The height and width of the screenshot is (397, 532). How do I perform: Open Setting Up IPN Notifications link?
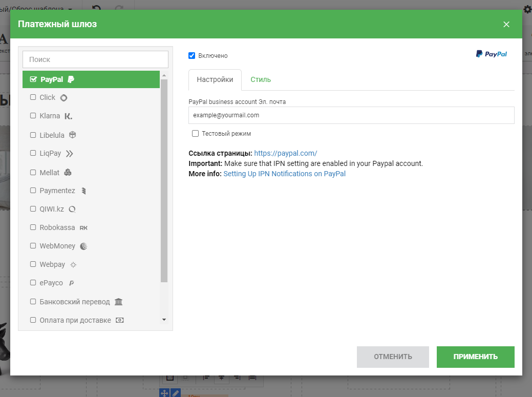click(284, 174)
